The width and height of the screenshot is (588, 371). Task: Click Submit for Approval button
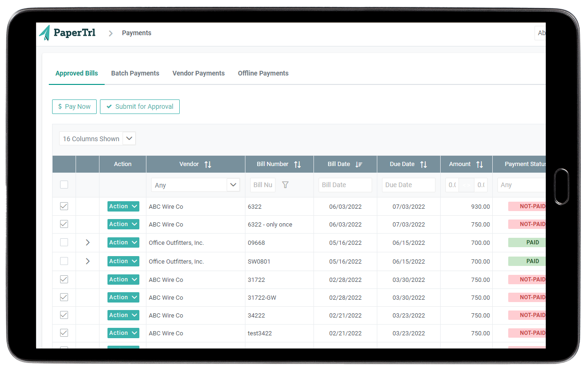pyautogui.click(x=140, y=106)
